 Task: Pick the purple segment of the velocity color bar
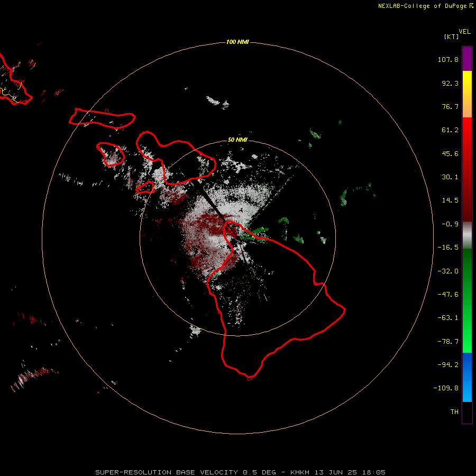click(467, 59)
